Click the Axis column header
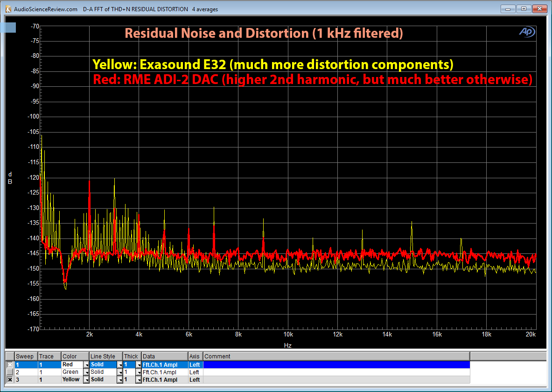Viewport: 552px width, 392px height. tap(196, 357)
